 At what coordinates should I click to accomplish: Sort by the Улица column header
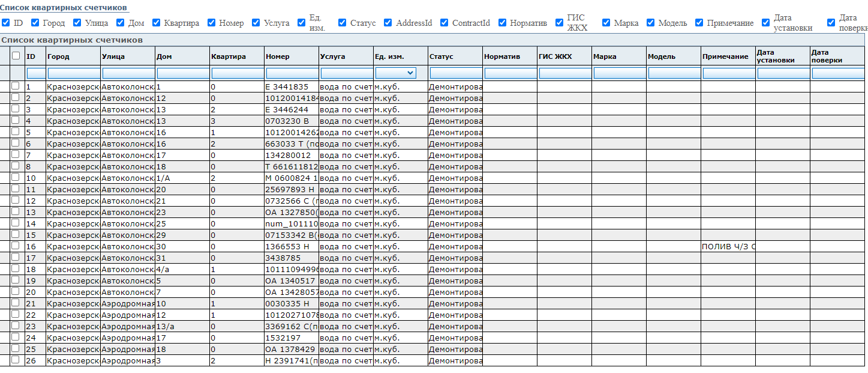pyautogui.click(x=113, y=56)
